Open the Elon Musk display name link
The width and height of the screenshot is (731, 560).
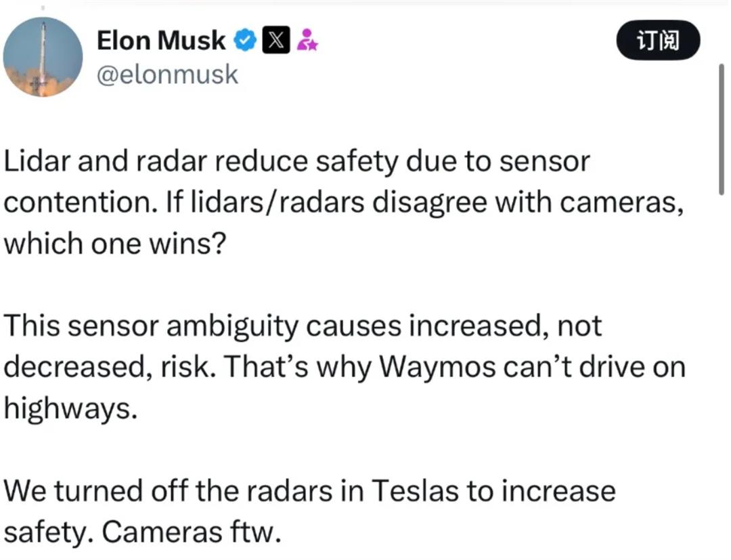(x=161, y=41)
